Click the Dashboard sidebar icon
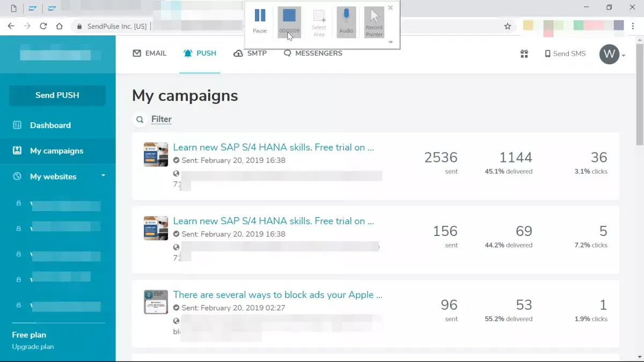 (17, 125)
